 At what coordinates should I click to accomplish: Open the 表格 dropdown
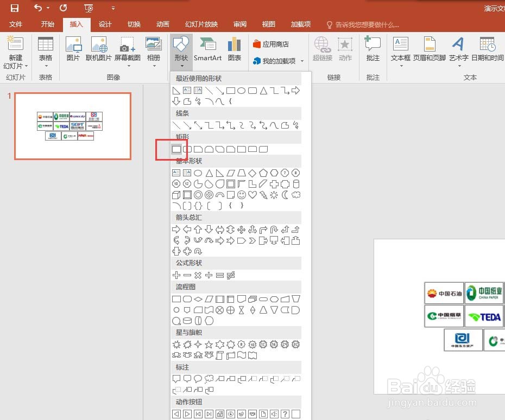point(46,53)
